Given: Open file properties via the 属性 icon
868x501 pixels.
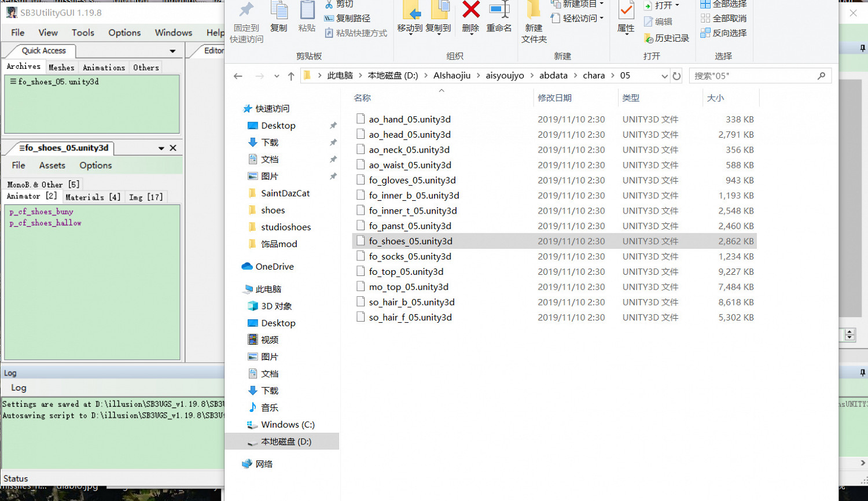Looking at the screenshot, I should (626, 17).
